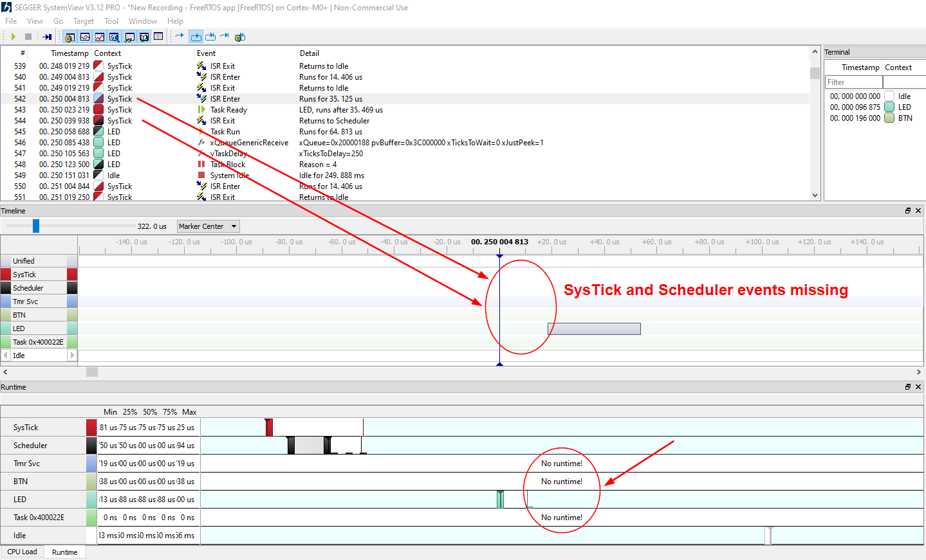Click right arrow beside timeline Idle row
This screenshot has height=560, width=926.
pyautogui.click(x=73, y=356)
